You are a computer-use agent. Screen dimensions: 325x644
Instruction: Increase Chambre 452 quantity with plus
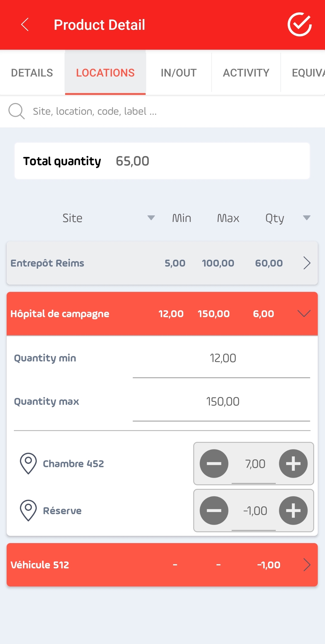coord(293,464)
